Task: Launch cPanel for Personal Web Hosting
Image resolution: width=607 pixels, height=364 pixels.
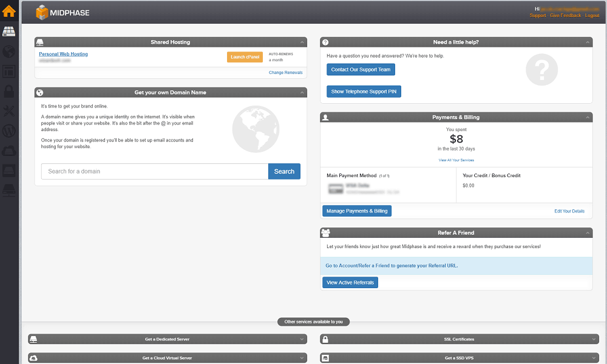Action: click(245, 57)
